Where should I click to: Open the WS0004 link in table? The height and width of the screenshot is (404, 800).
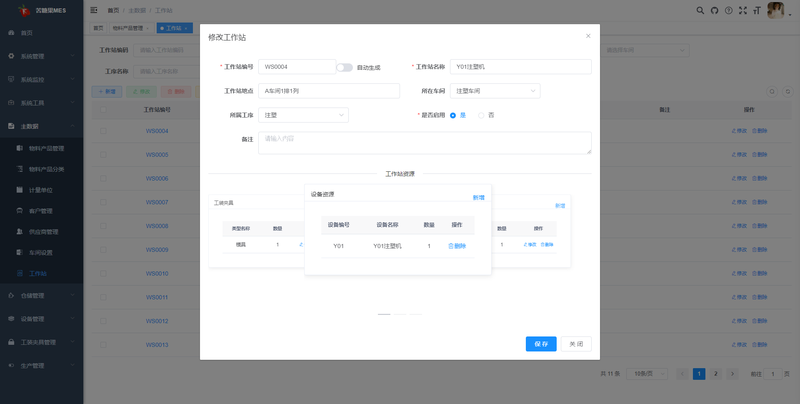(x=157, y=131)
